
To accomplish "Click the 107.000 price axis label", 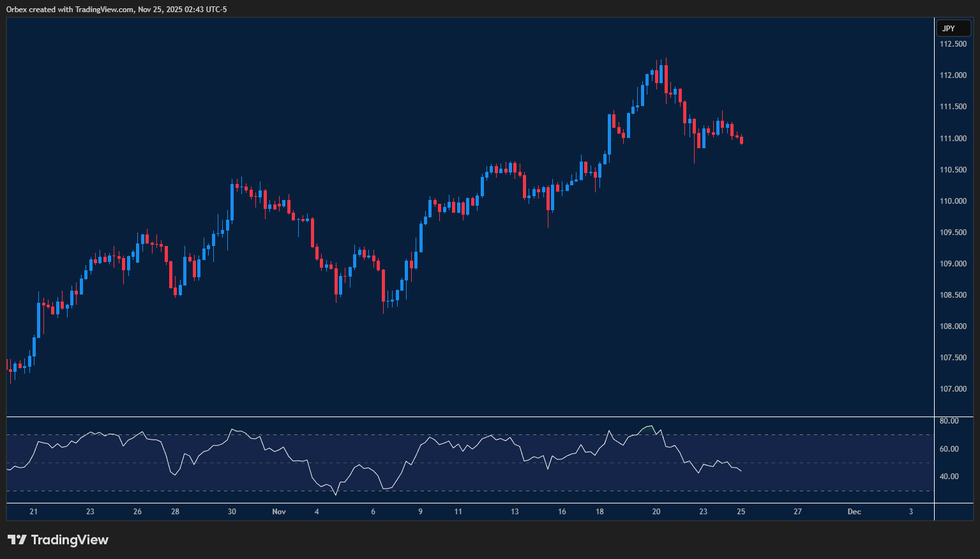I will click(x=953, y=389).
